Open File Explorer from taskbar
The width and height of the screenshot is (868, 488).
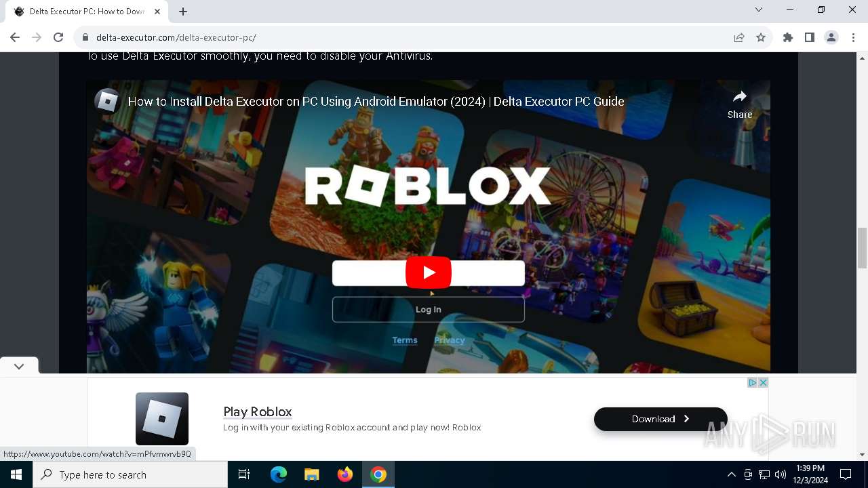311,474
